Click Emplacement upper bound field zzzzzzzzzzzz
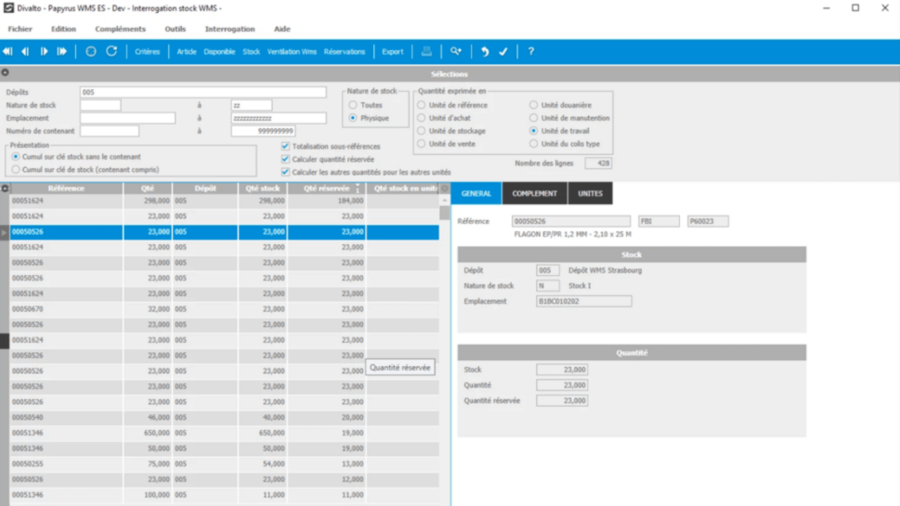This screenshot has height=506, width=900. [278, 118]
